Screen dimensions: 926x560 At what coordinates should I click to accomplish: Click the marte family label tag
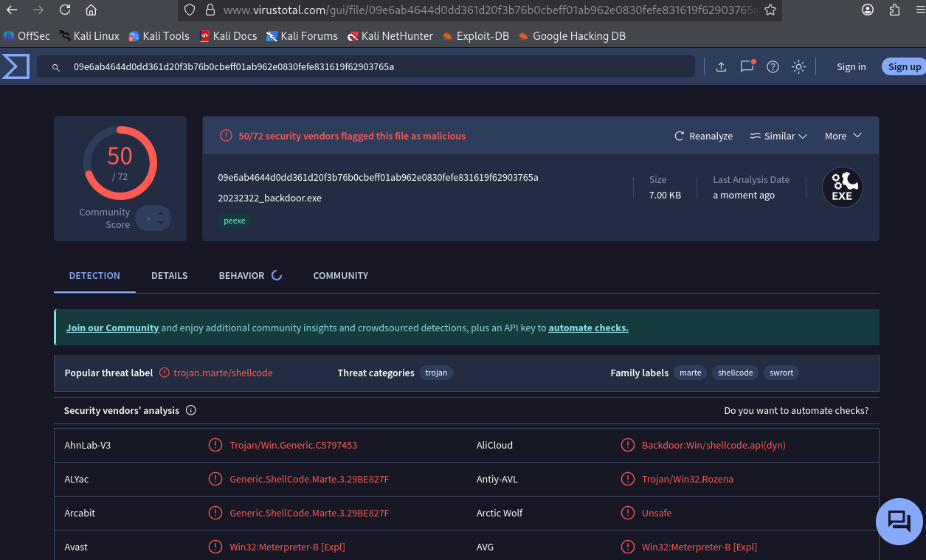coord(690,373)
